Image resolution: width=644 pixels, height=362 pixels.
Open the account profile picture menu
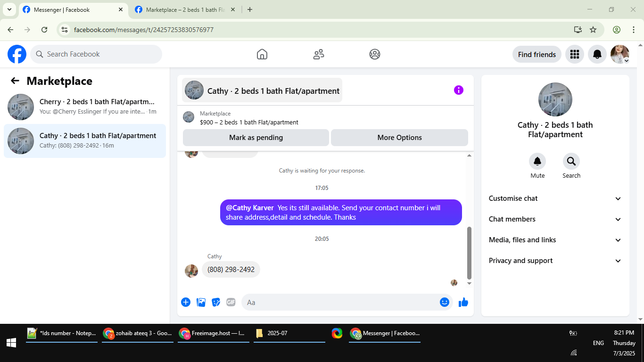[x=620, y=54]
